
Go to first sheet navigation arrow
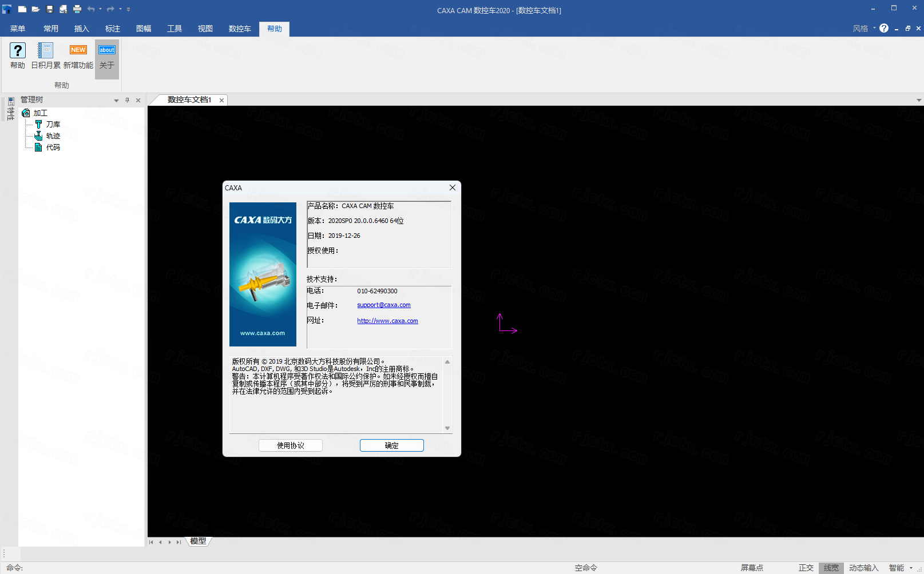pos(151,542)
